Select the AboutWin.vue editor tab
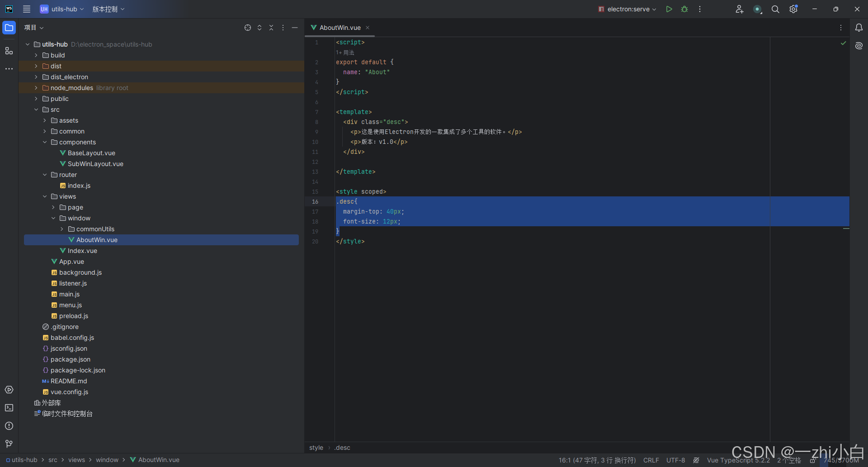Screen dimensions: 868x467 pos(340,28)
